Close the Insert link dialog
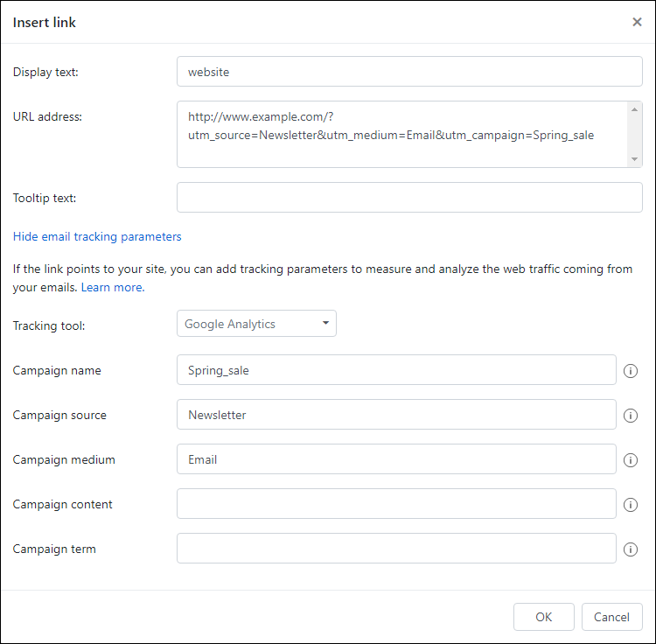The height and width of the screenshot is (644, 656). tap(637, 22)
